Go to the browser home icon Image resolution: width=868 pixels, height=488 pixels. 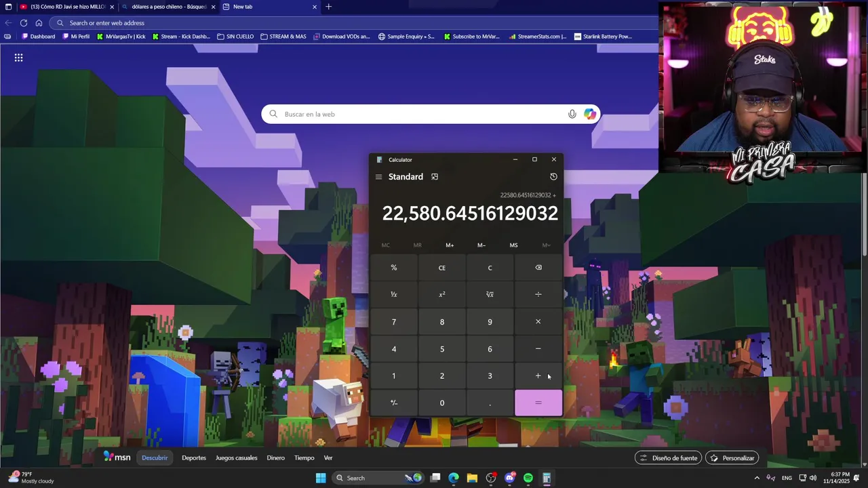click(39, 22)
